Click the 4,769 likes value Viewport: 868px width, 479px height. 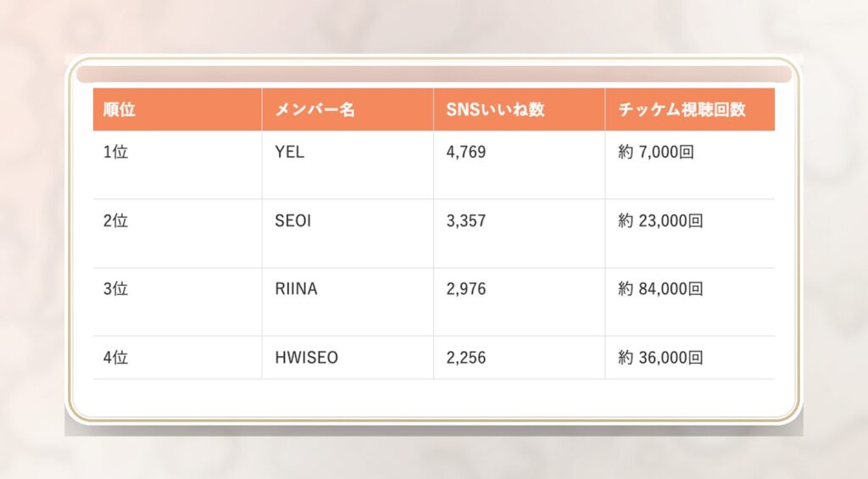[x=466, y=153]
